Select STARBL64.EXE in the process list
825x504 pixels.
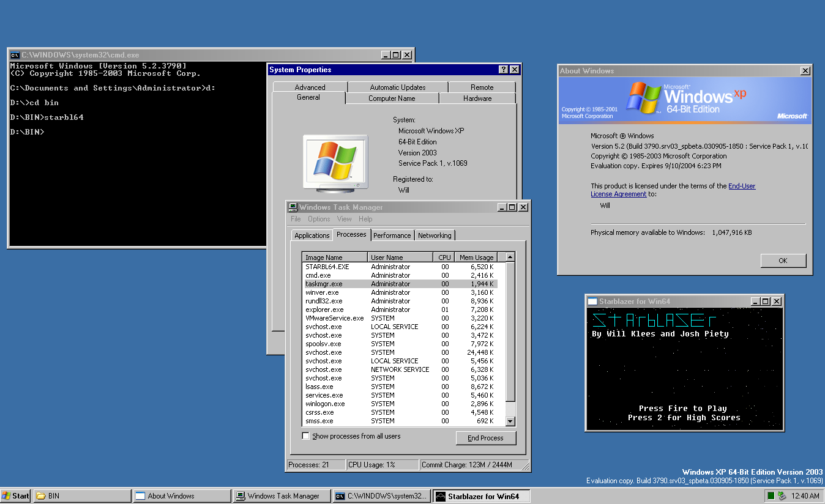(x=327, y=267)
